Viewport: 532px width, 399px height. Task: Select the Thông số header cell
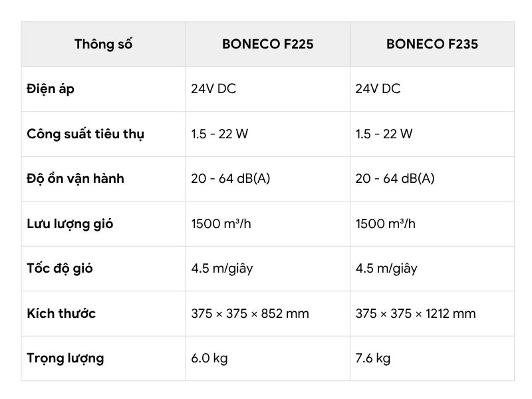pyautogui.click(x=104, y=44)
